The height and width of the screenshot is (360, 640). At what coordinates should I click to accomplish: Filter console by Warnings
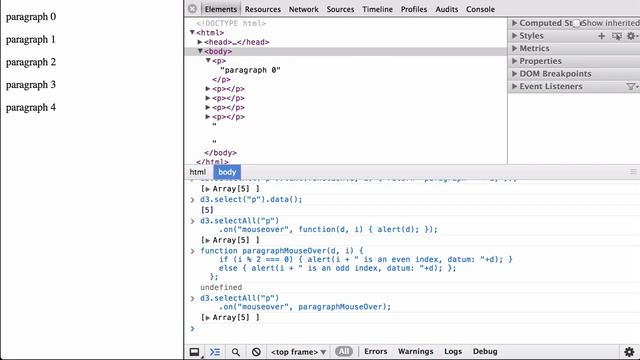(416, 351)
